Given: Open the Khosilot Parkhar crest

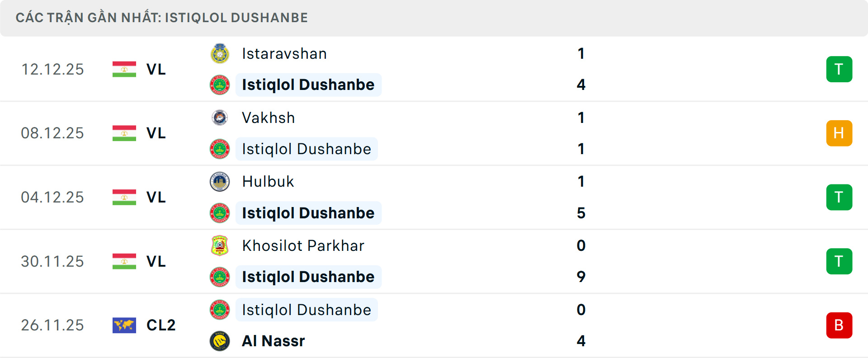Looking at the screenshot, I should (x=220, y=246).
